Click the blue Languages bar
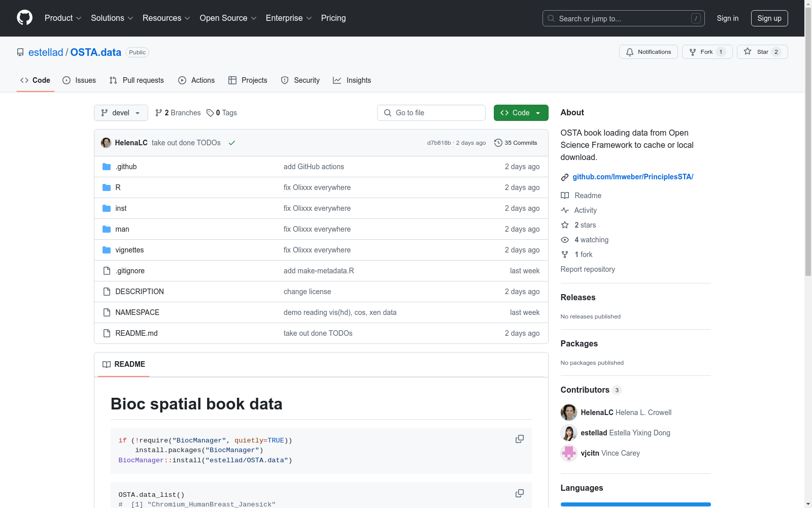 tap(636, 504)
